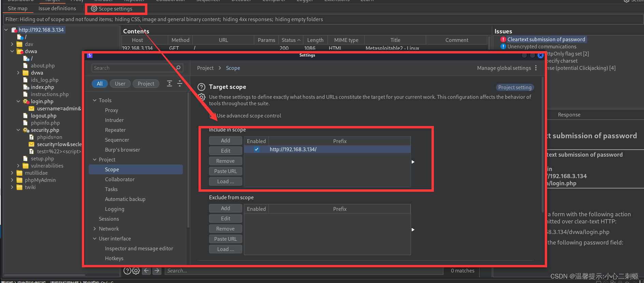Collapse the security.php tree node
Image resolution: width=644 pixels, height=283 pixels.
click(18, 130)
